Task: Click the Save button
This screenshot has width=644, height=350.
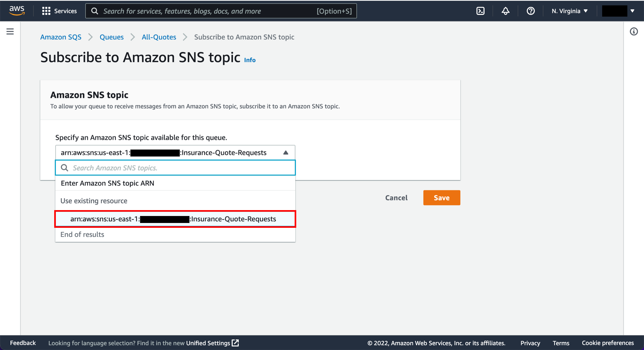Action: tap(441, 198)
